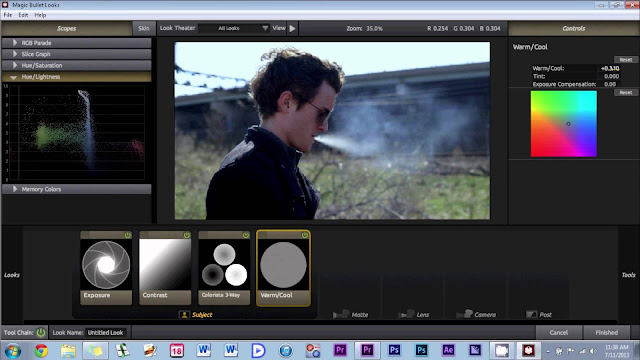The width and height of the screenshot is (640, 360).
Task: Open the File menu
Action: (x=8, y=15)
